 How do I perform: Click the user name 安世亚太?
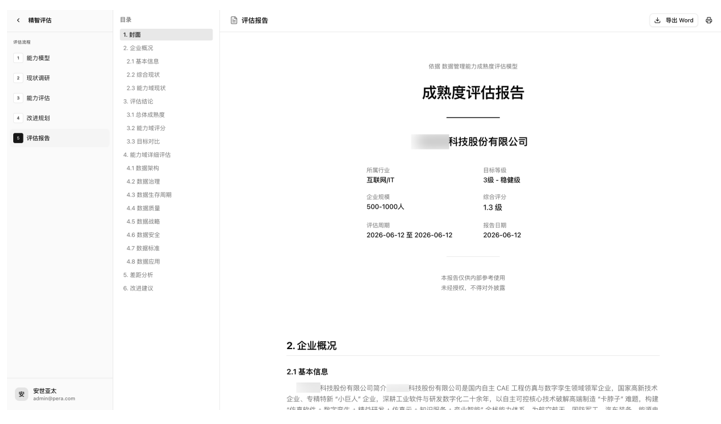[x=45, y=391]
